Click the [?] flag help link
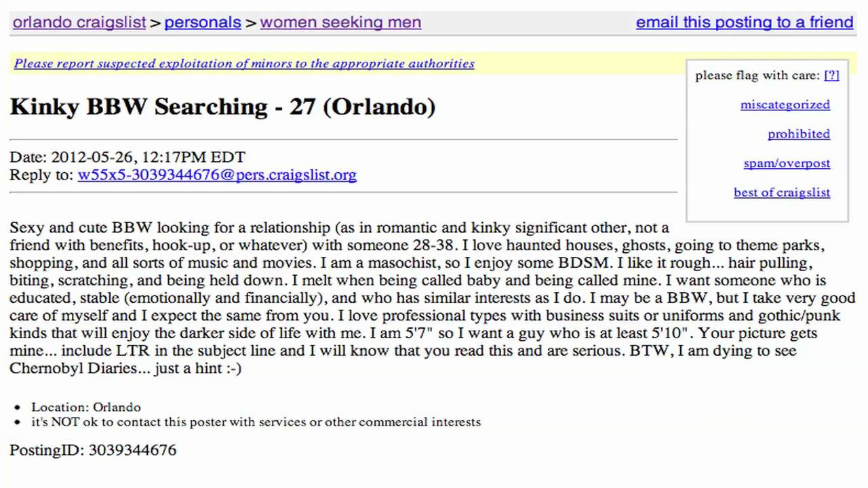Screen dimensions: 868x488 click(x=831, y=75)
